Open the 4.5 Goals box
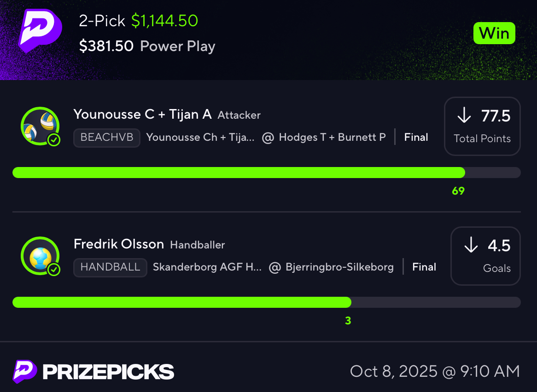537x392 pixels. (485, 256)
